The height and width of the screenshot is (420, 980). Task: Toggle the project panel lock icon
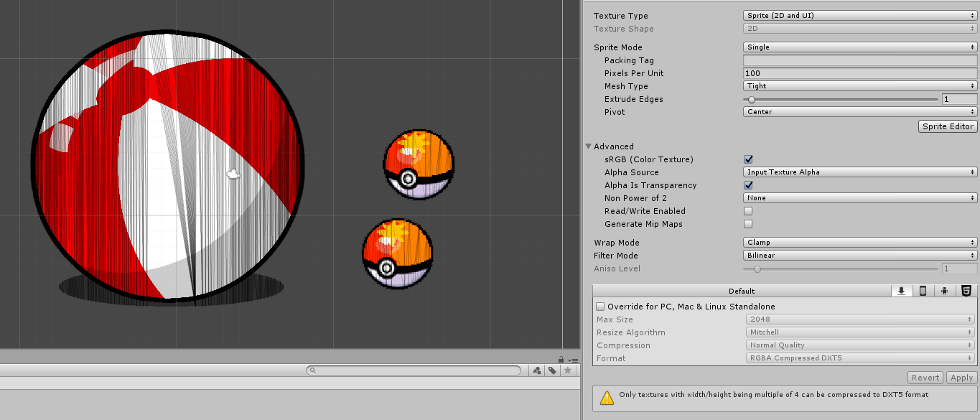(x=561, y=360)
